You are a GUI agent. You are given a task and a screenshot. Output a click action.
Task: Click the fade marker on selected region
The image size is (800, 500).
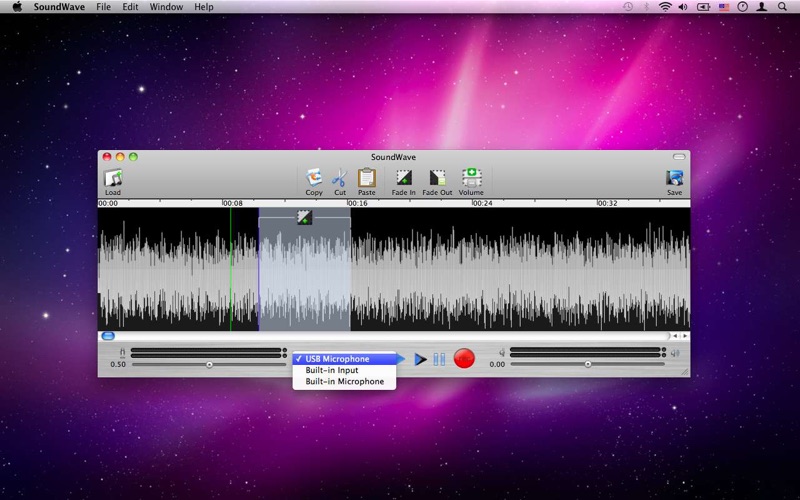coord(305,217)
